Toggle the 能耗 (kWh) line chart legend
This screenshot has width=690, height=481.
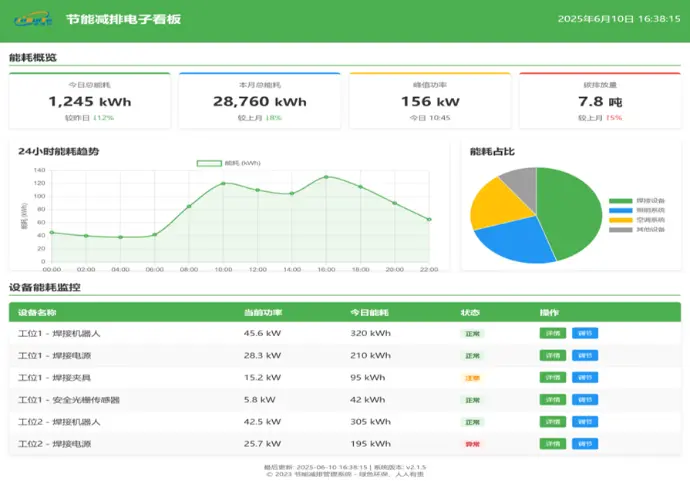[x=229, y=162]
